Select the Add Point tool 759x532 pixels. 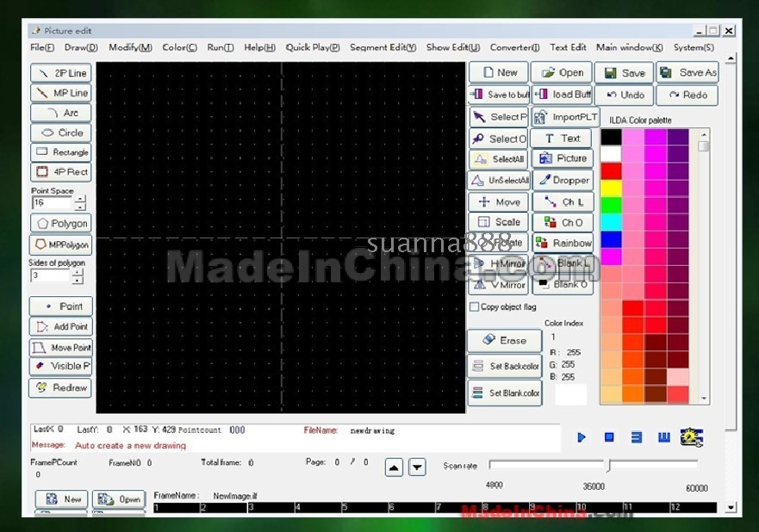tap(61, 326)
